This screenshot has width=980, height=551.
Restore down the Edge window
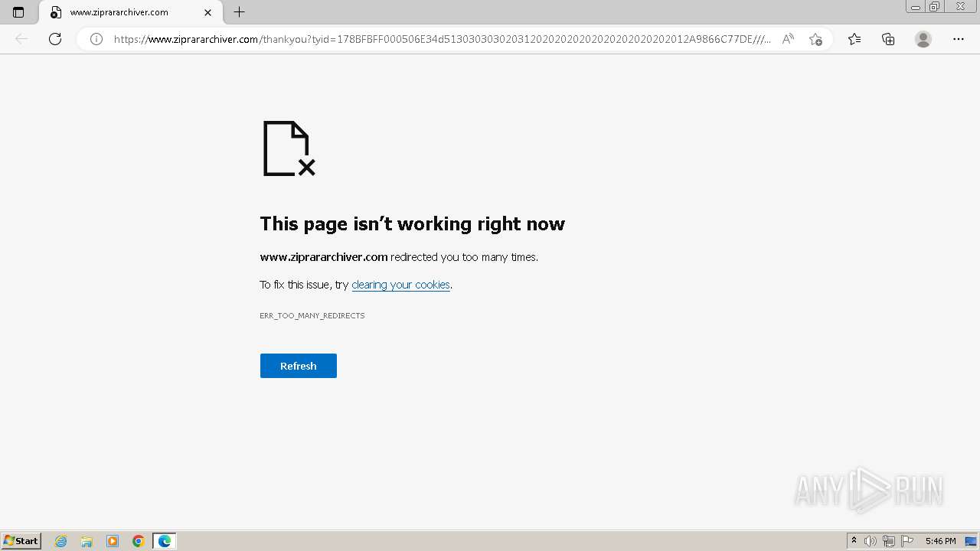pos(935,7)
